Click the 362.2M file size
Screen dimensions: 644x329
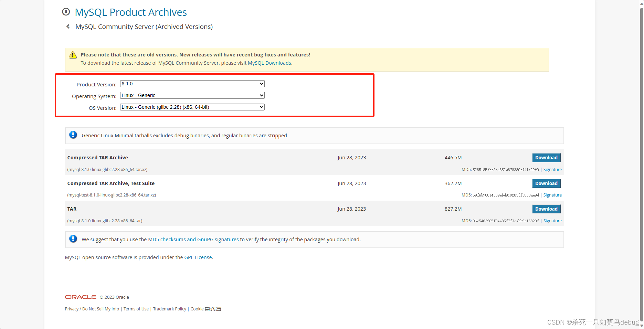(453, 183)
